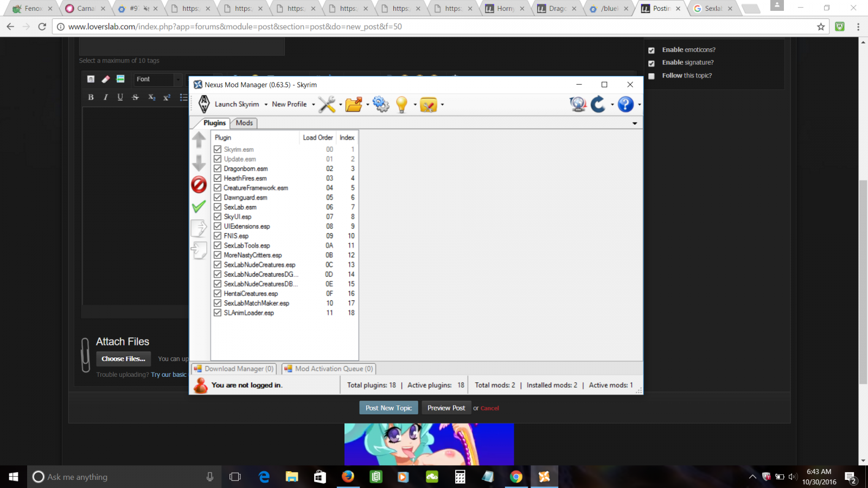Viewport: 868px width, 488px height.
Task: Uncheck the Dragonborn.esm plugin
Action: point(218,169)
